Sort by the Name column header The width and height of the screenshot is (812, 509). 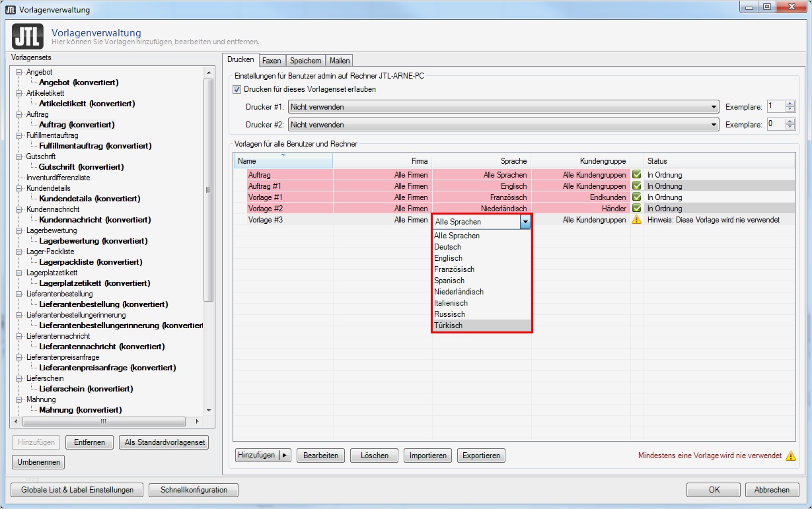[x=283, y=161]
